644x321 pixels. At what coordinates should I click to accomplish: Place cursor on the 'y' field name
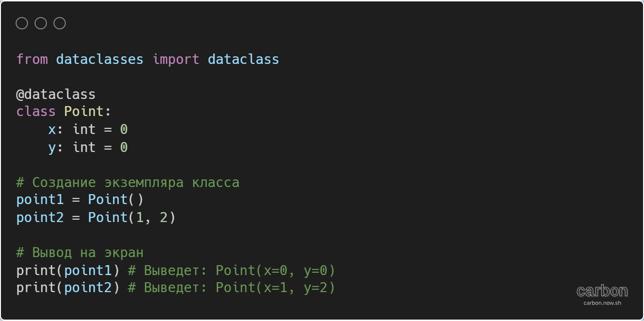52,147
